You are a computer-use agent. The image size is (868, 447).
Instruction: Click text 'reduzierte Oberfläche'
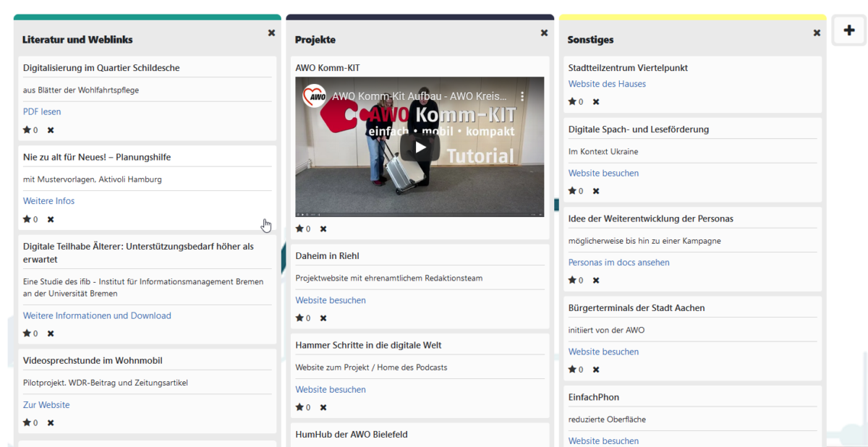[x=607, y=420]
